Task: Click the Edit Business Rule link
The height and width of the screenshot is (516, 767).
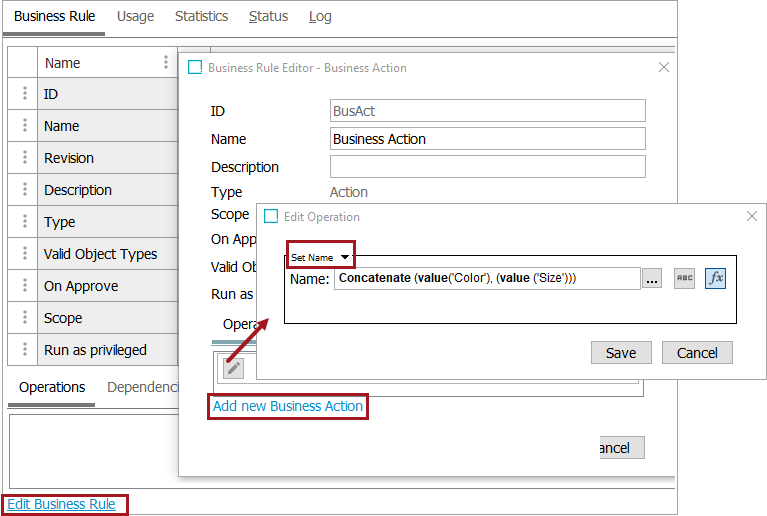Action: click(x=62, y=504)
